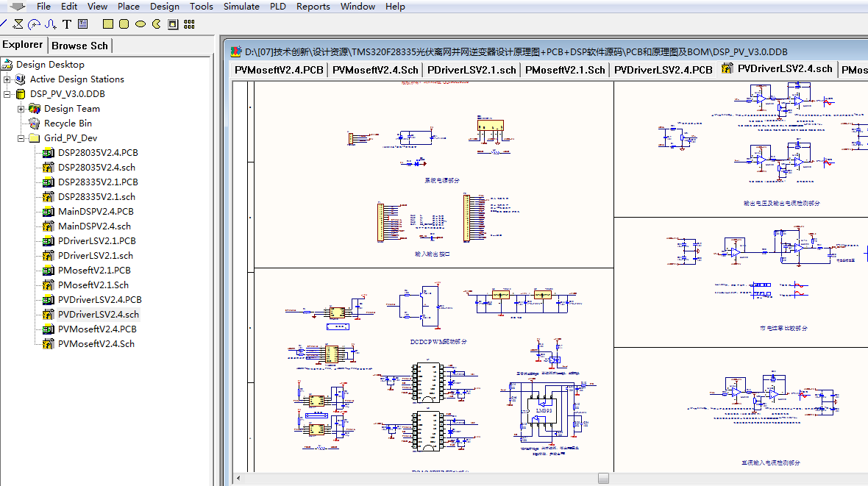Switch to the PDriverLSV2.1.sch document tab
868x486 pixels.
(x=472, y=70)
